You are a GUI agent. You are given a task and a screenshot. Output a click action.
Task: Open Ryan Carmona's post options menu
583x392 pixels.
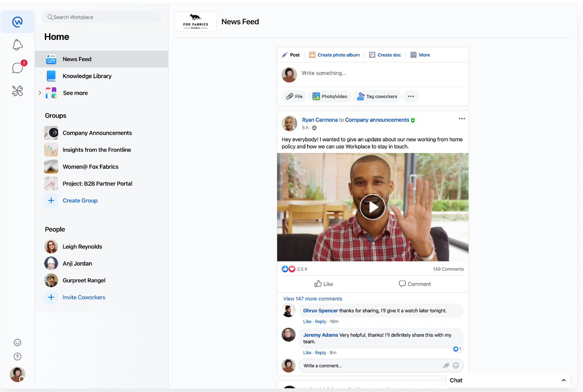pyautogui.click(x=462, y=118)
